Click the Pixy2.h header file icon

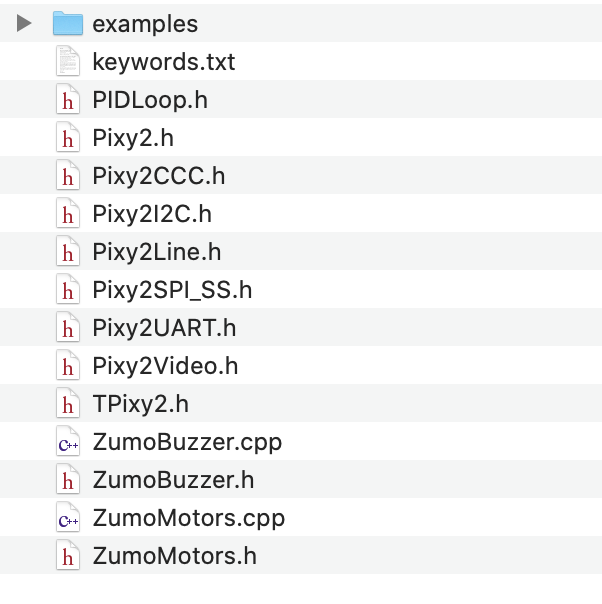tap(67, 138)
